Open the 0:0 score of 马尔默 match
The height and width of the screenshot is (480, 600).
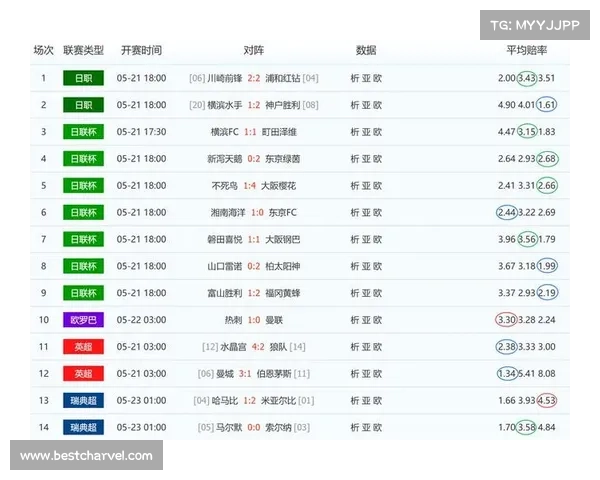coord(254,427)
